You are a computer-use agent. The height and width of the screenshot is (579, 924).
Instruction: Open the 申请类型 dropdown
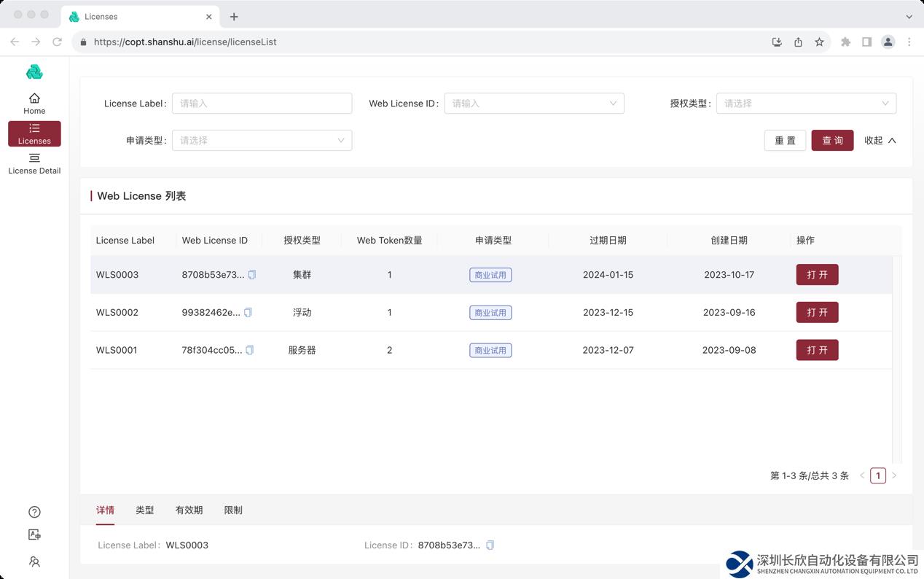click(262, 141)
